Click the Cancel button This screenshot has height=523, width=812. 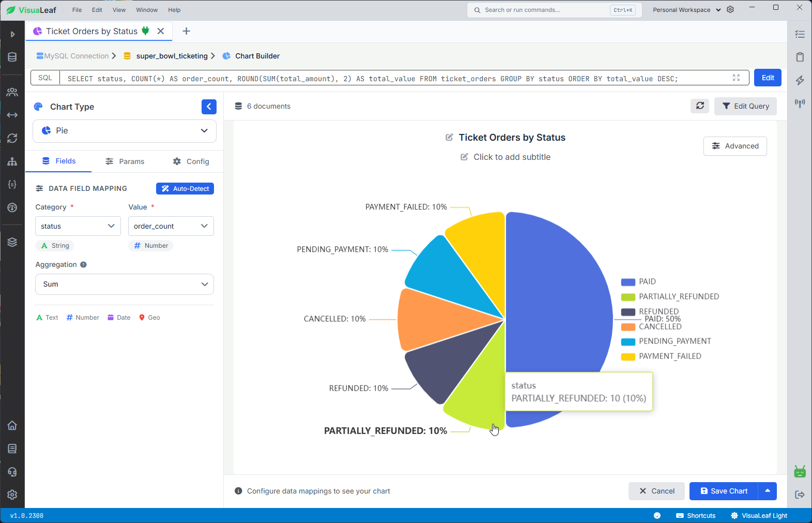[656, 491]
